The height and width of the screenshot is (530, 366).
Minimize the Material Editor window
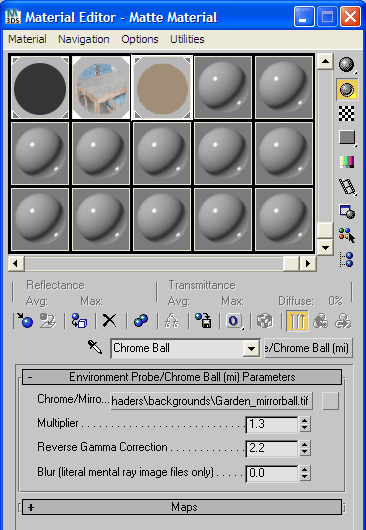304,17
